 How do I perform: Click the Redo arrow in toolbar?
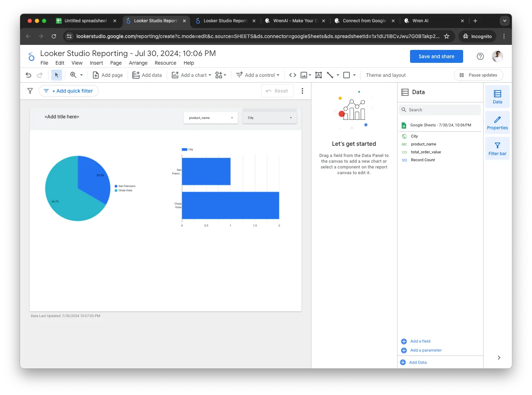coord(40,75)
